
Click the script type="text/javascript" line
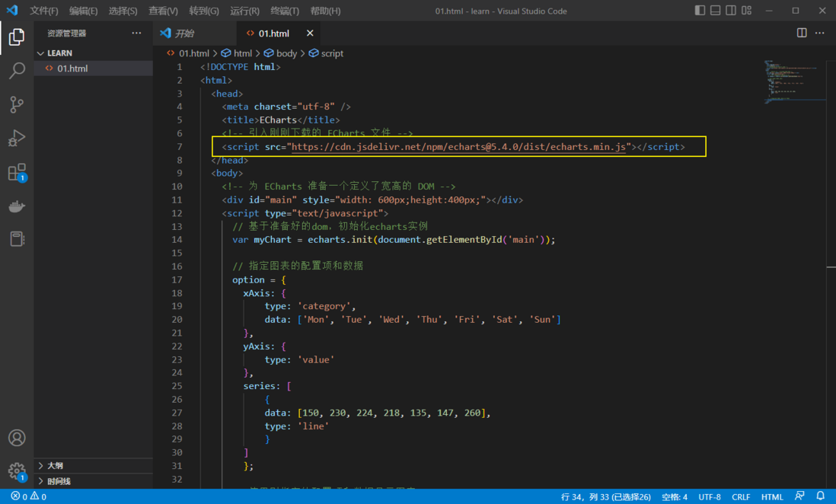(305, 213)
